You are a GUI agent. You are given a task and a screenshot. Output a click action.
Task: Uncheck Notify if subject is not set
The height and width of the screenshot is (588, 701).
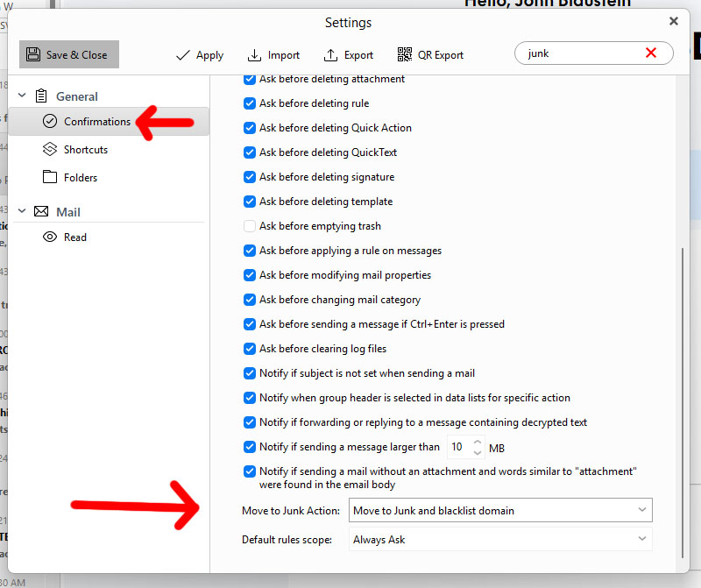[x=250, y=373]
